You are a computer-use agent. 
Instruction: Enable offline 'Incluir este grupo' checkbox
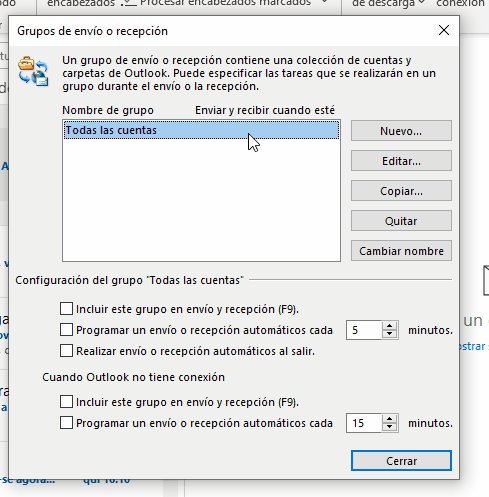tap(66, 402)
